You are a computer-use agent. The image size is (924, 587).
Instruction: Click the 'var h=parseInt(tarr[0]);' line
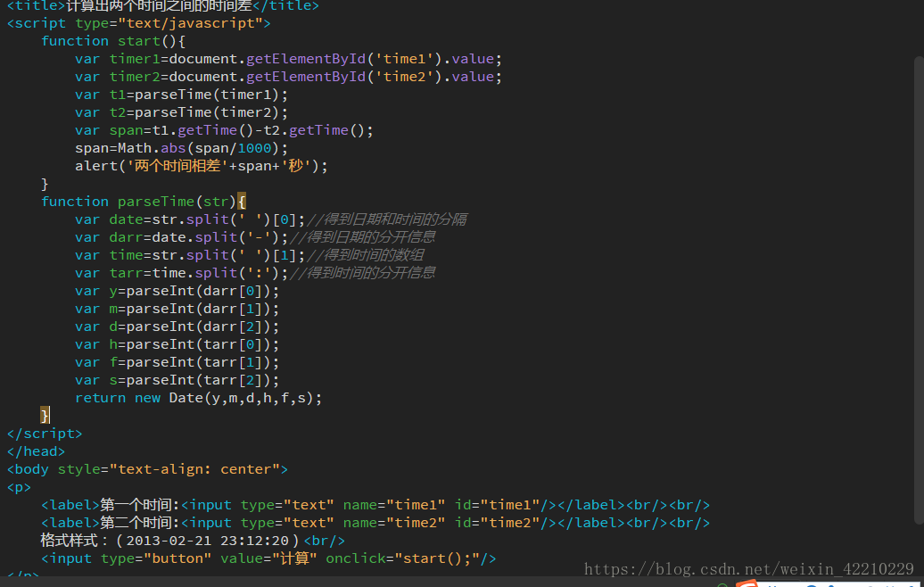(177, 344)
